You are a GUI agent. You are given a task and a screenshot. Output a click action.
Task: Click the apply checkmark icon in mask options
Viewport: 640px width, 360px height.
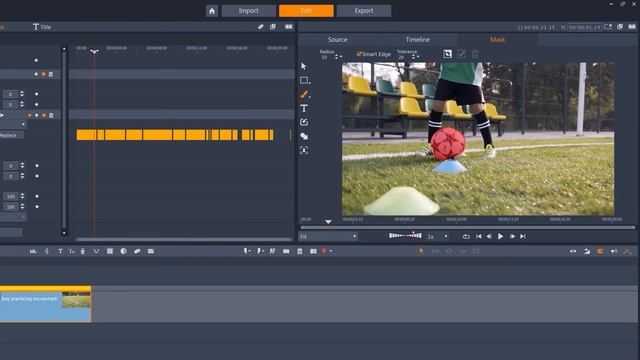pos(461,54)
